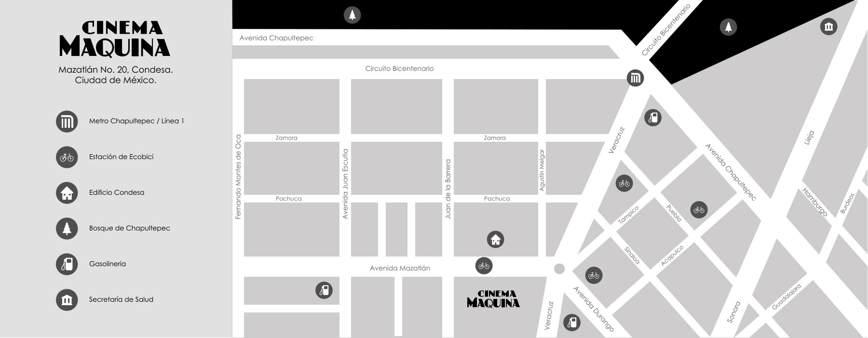This screenshot has width=868, height=338.
Task: Click the Secretaría de Salud legend icon
Action: 67,299
